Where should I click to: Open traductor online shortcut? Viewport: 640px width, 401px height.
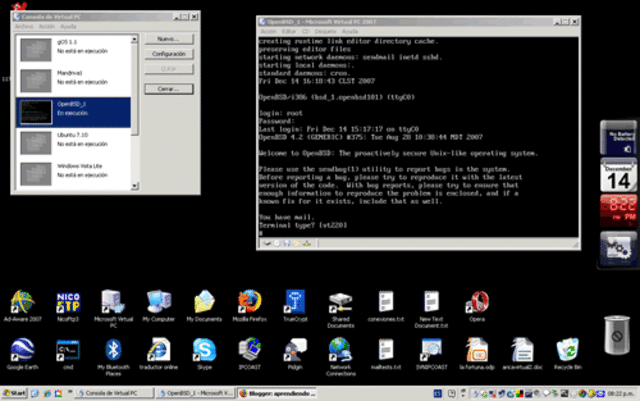pyautogui.click(x=159, y=354)
